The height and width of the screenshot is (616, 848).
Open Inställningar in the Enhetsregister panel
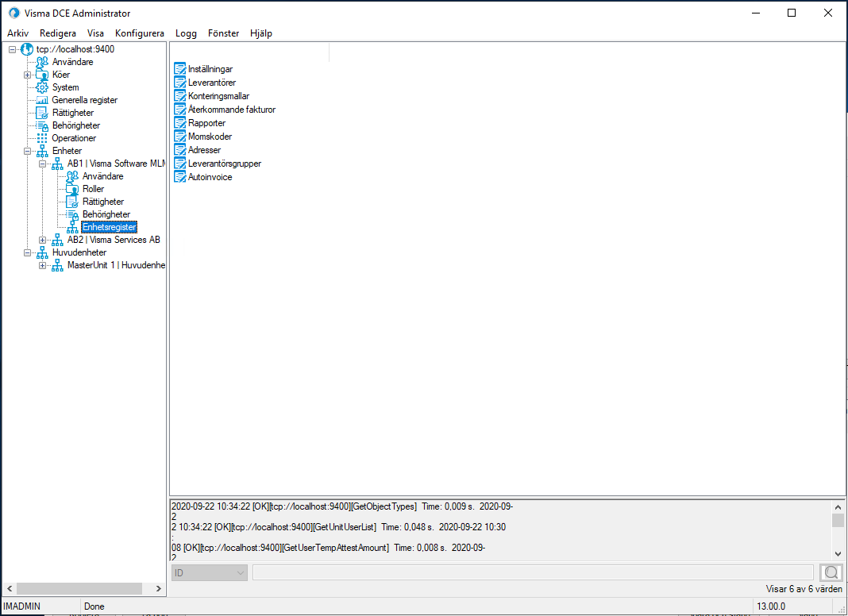[210, 69]
